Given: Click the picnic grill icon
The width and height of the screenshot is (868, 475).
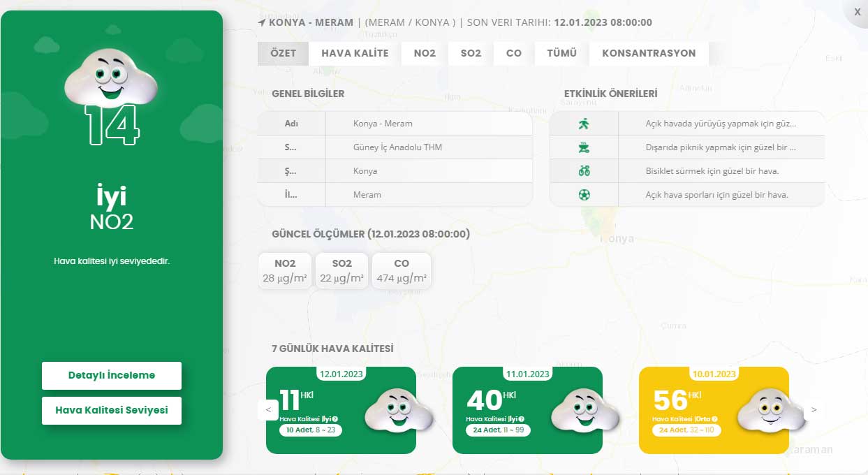Looking at the screenshot, I should (584, 147).
